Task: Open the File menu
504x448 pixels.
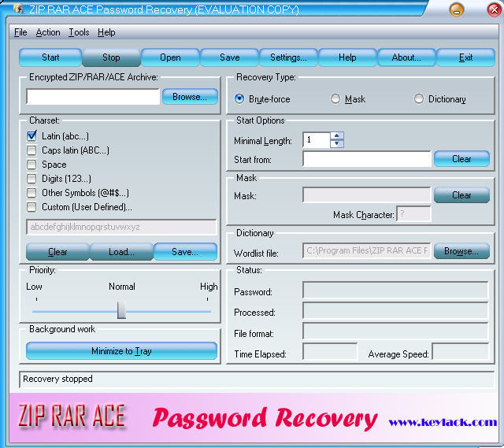Action: [20, 32]
